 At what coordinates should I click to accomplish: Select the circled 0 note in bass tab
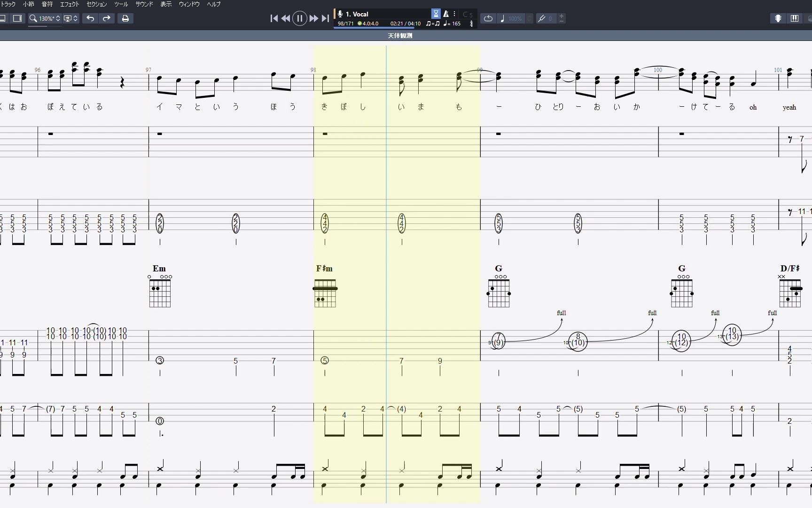(x=160, y=421)
